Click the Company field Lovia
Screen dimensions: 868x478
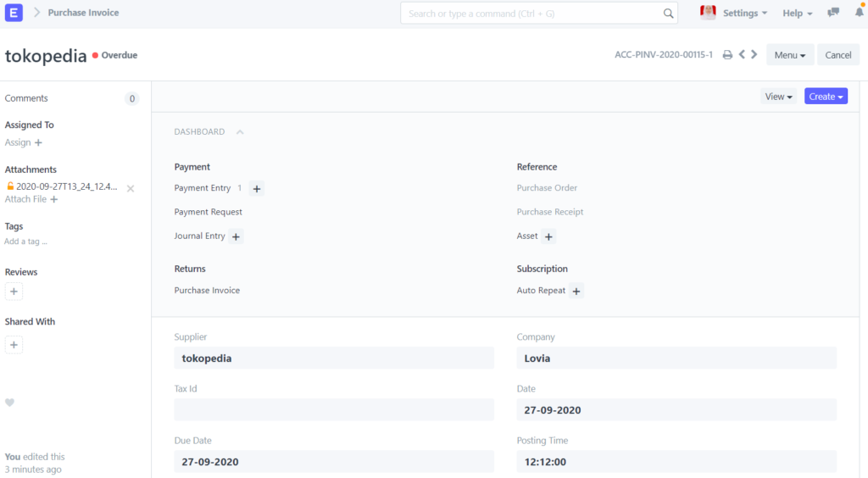676,358
